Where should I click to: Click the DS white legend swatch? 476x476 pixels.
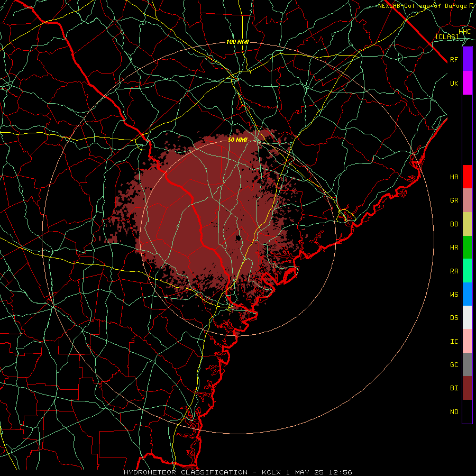467,317
